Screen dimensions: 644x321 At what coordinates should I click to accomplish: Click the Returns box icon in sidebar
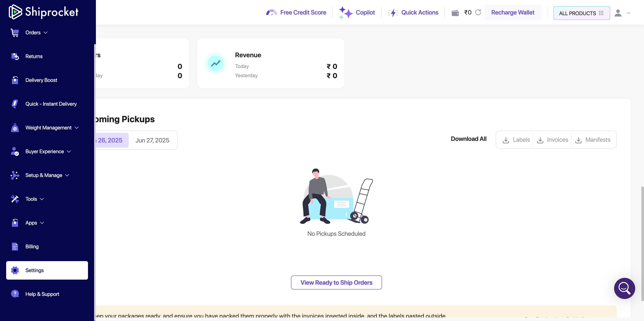click(15, 57)
